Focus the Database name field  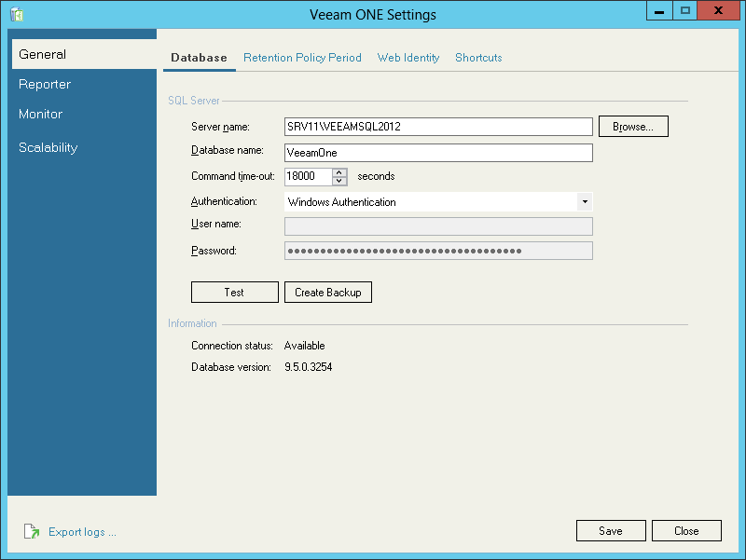click(438, 153)
